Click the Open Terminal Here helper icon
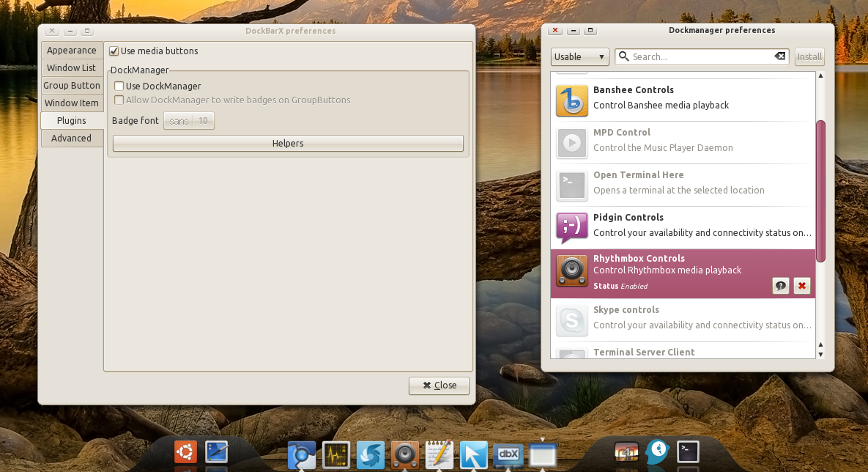868x472 pixels. pos(572,185)
